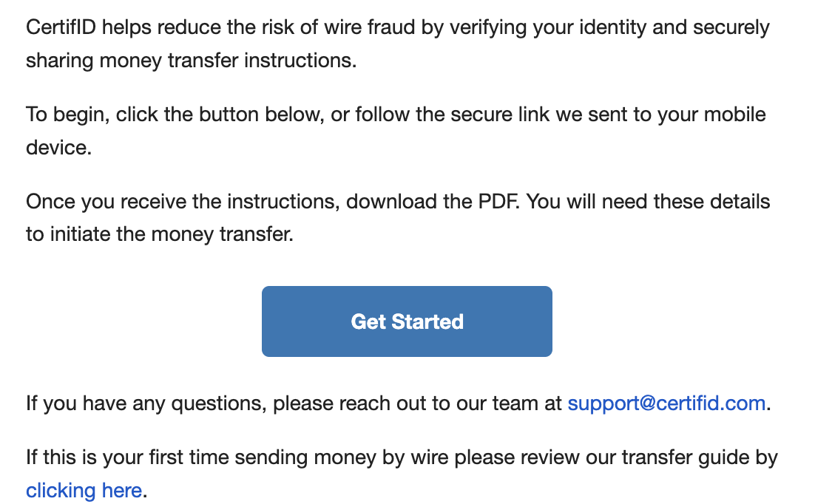
Task: Click 'sharing money transfer instructions' text
Action: 191,60
